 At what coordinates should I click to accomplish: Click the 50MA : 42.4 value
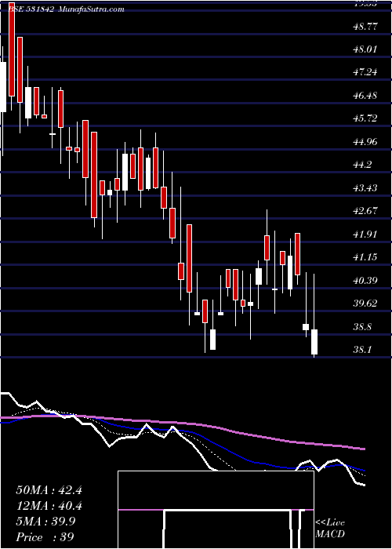(x=49, y=490)
